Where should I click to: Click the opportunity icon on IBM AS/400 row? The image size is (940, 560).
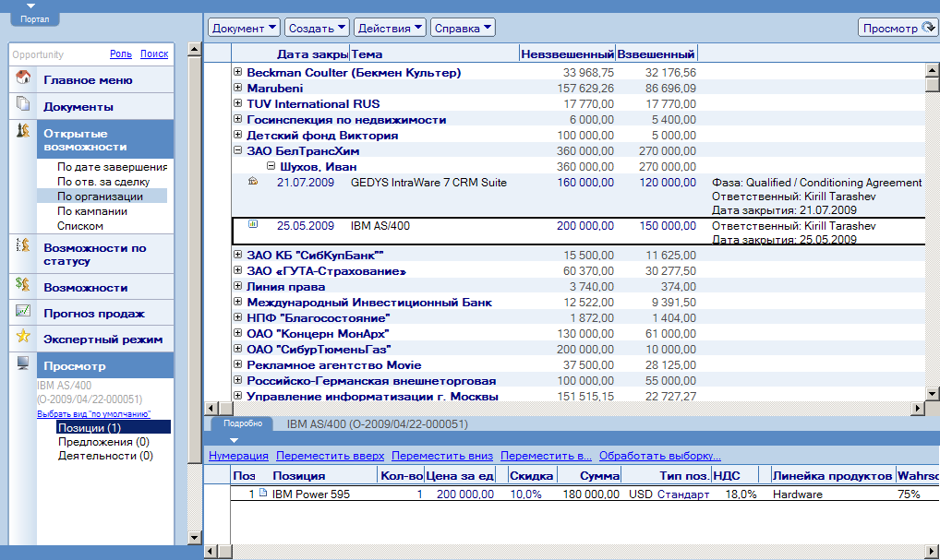click(253, 224)
